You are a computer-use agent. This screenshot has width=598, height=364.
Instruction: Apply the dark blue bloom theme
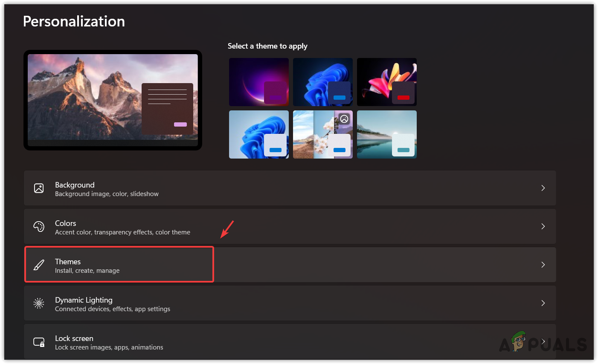click(x=323, y=82)
